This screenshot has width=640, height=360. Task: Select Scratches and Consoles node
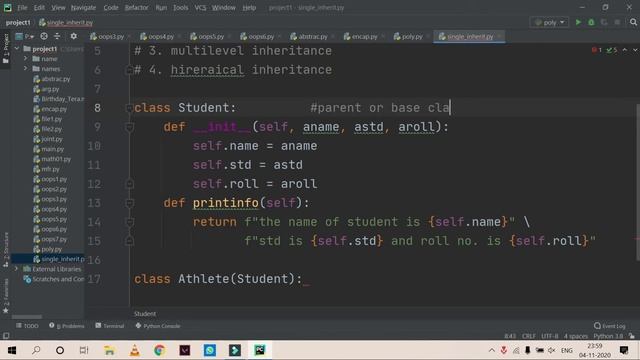point(54,279)
